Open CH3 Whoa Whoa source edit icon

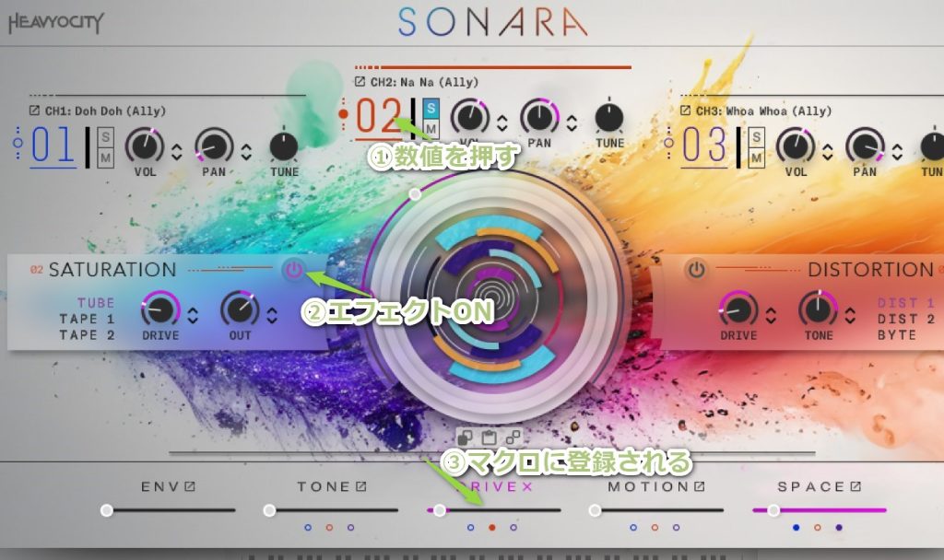click(x=685, y=111)
